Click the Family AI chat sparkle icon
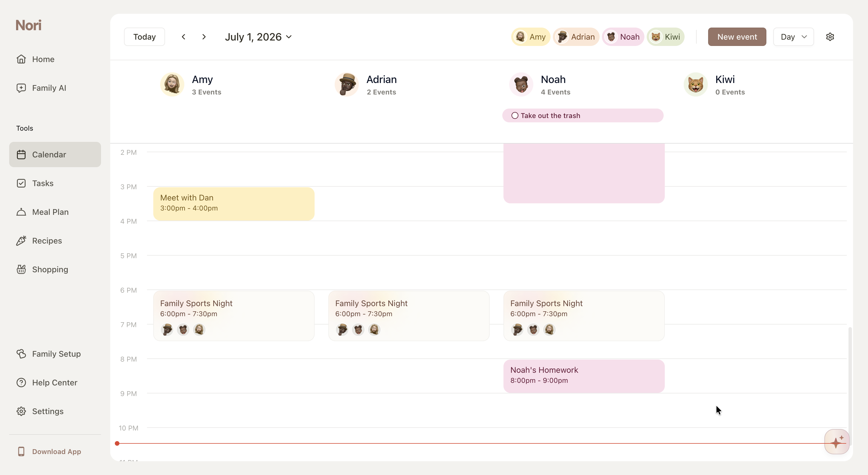Image resolution: width=868 pixels, height=475 pixels. click(x=21, y=88)
